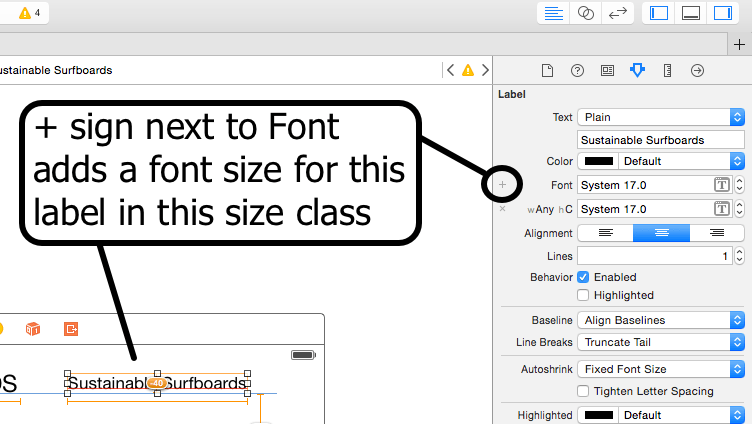The image size is (752, 430).
Task: Check the Highlighted behavior checkbox
Action: click(584, 295)
